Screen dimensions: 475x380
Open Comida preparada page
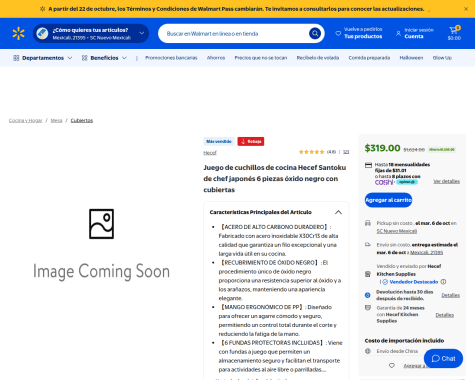coord(369,58)
